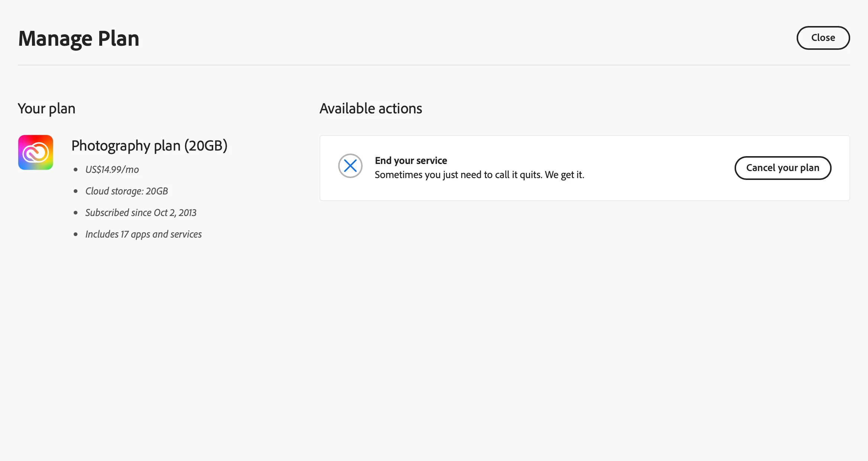Viewport: 868px width, 461px height.
Task: Click bullet dot beside Includes 17 apps
Action: click(x=76, y=235)
